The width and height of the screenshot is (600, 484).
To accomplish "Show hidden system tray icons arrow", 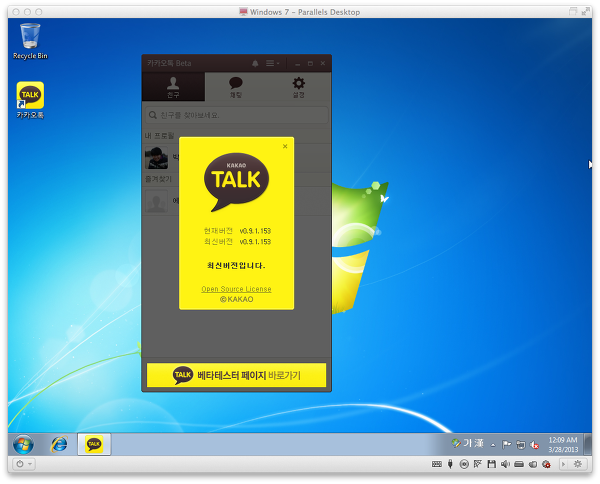I will (493, 445).
